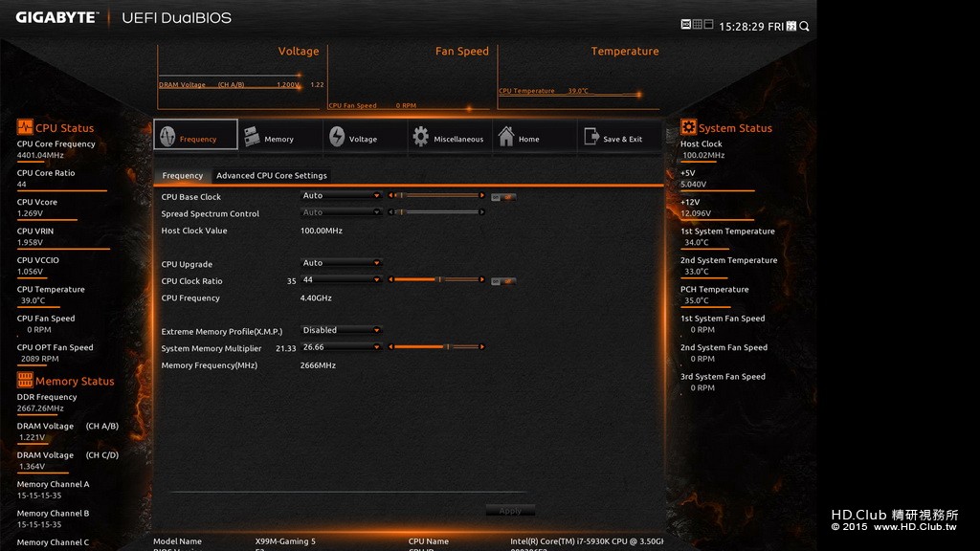Click the Host Clock Value 100.00MHz
This screenshot has width=980, height=551.
click(x=322, y=231)
